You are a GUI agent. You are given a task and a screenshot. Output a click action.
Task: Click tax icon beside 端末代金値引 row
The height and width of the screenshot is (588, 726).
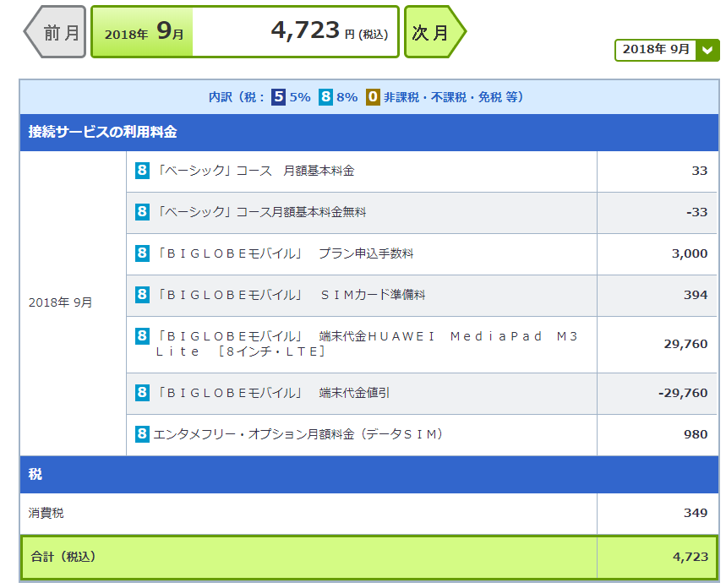pyautogui.click(x=142, y=393)
